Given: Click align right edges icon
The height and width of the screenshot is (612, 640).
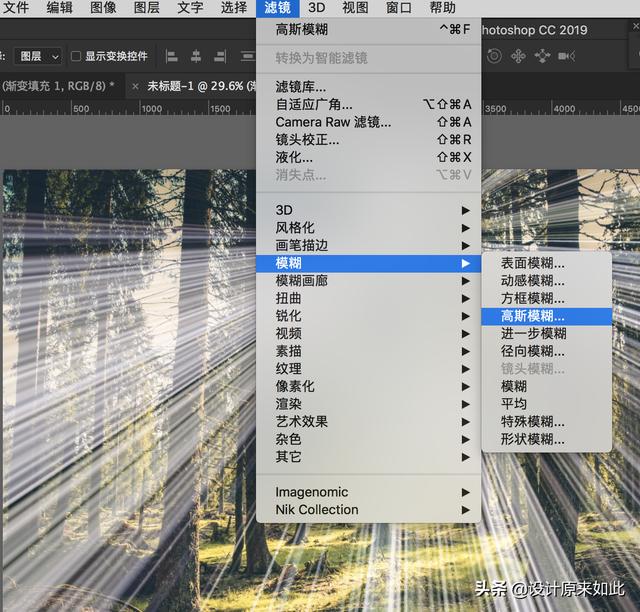Looking at the screenshot, I should (x=220, y=56).
